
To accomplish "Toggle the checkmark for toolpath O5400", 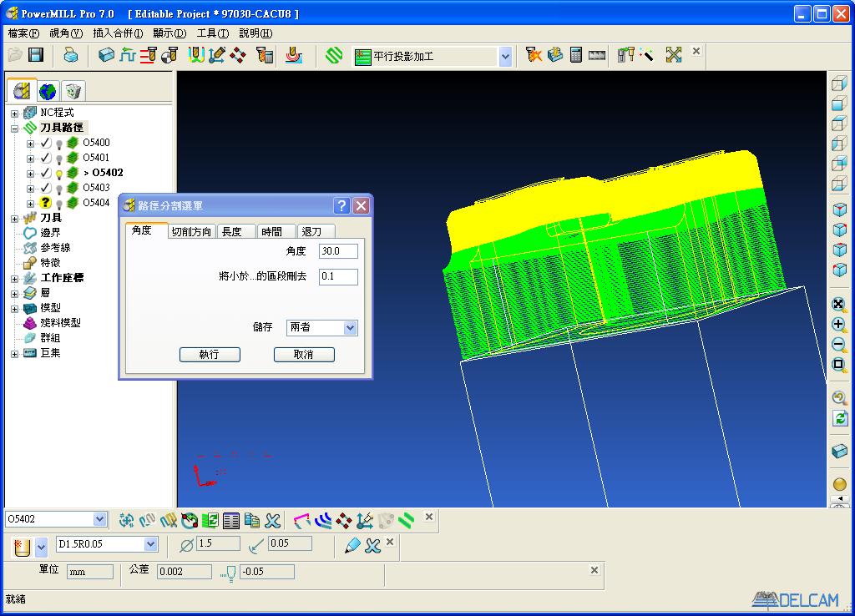I will pos(45,143).
